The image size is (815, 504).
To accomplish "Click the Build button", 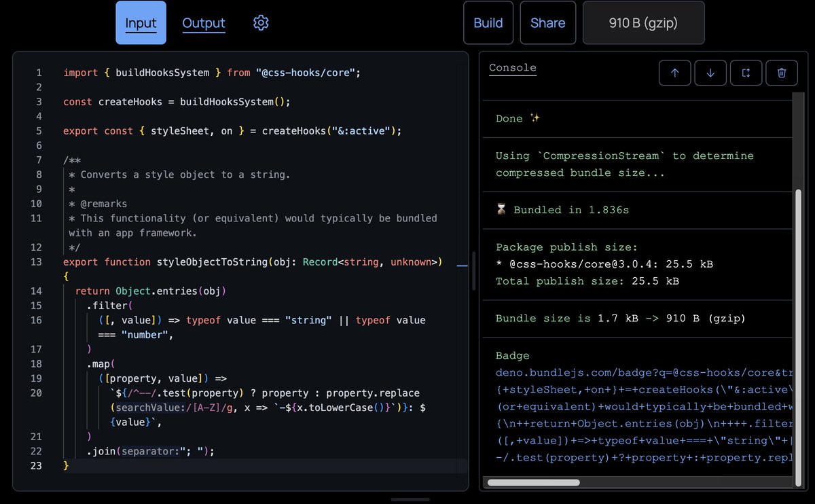I will [x=488, y=22].
